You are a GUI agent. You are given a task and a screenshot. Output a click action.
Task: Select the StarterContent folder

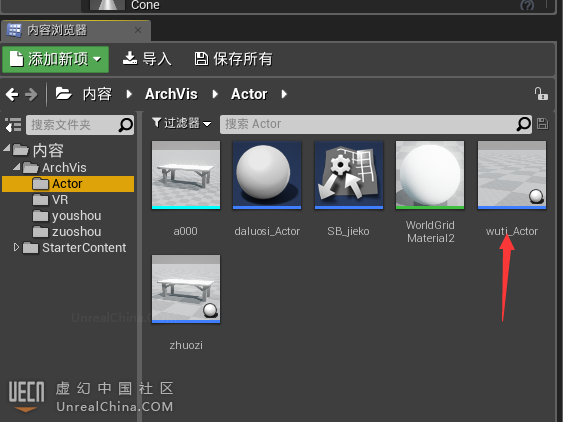(x=75, y=248)
